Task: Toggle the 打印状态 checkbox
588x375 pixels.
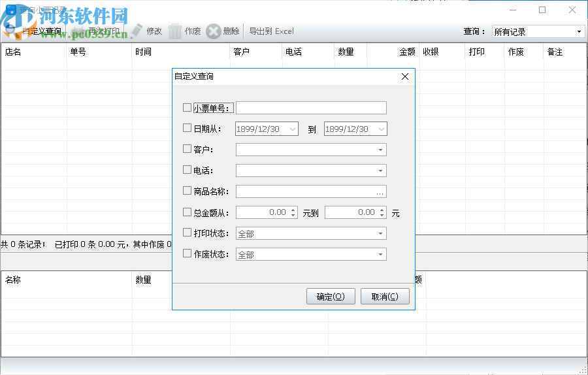Action: (187, 233)
